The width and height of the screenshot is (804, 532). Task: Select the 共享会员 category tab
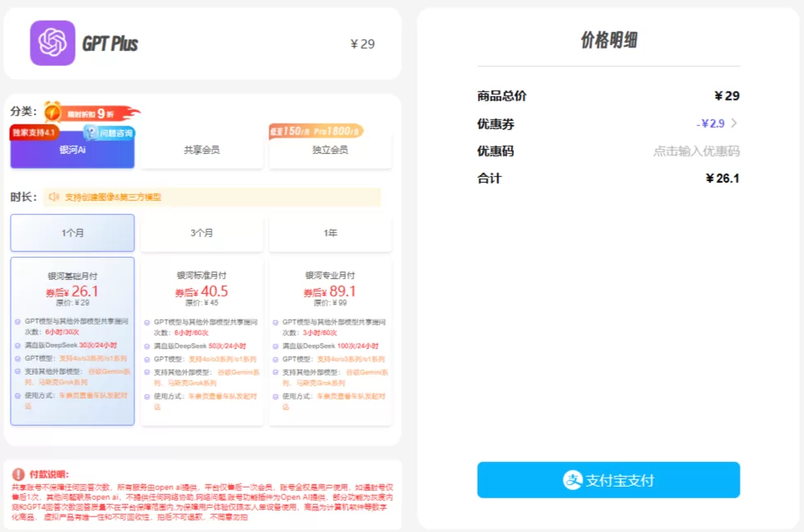pos(202,150)
